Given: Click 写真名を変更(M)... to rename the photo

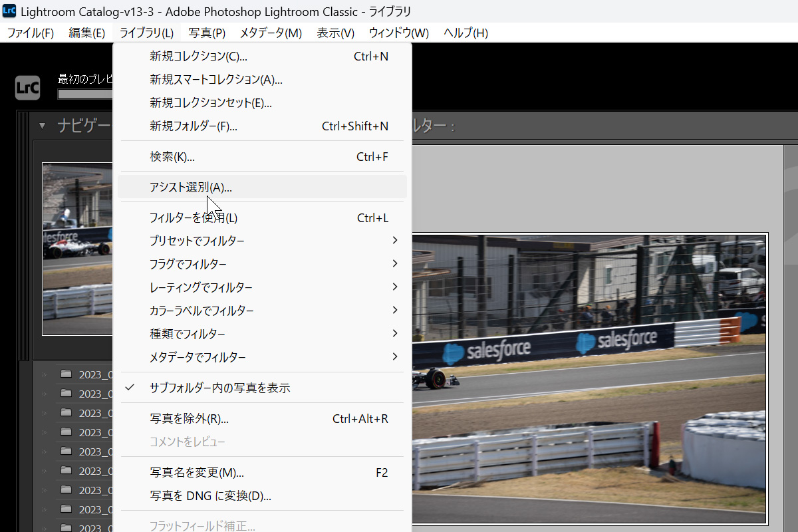Looking at the screenshot, I should [x=197, y=473].
